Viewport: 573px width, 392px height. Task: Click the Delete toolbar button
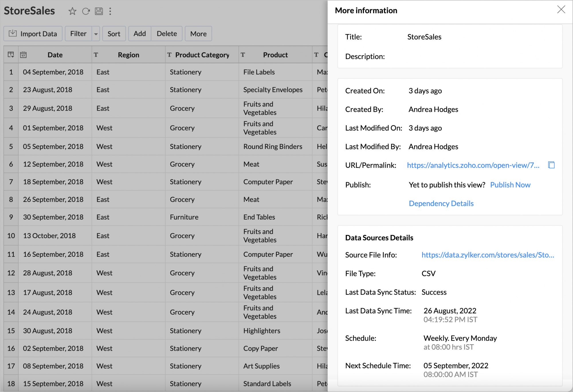click(x=167, y=34)
